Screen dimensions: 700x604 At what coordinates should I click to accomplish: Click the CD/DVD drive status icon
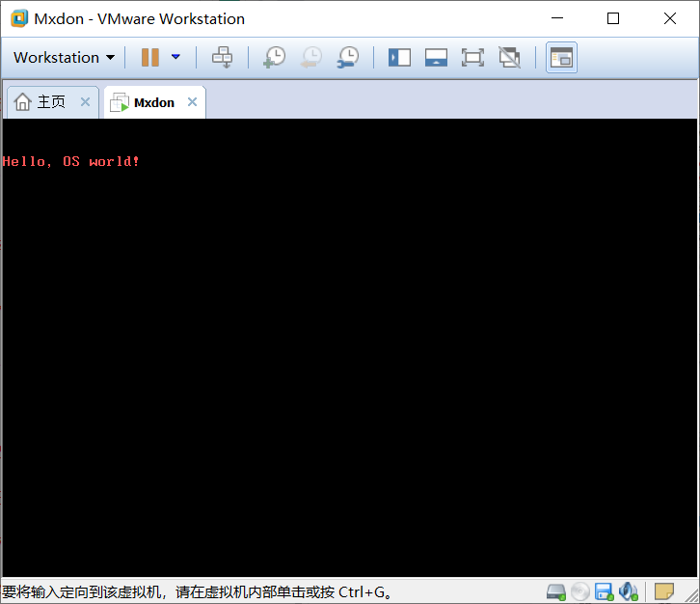(x=580, y=591)
